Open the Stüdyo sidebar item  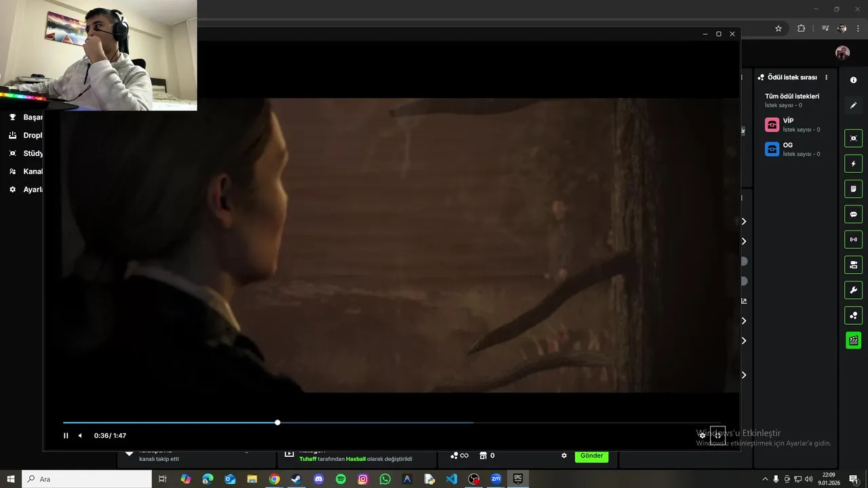pyautogui.click(x=26, y=153)
